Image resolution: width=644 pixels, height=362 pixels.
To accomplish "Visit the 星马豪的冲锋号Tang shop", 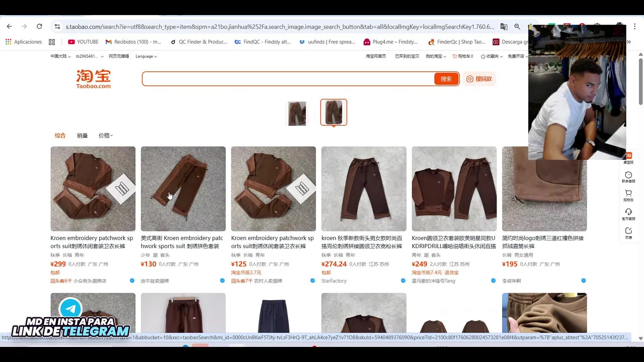I will coord(434,281).
